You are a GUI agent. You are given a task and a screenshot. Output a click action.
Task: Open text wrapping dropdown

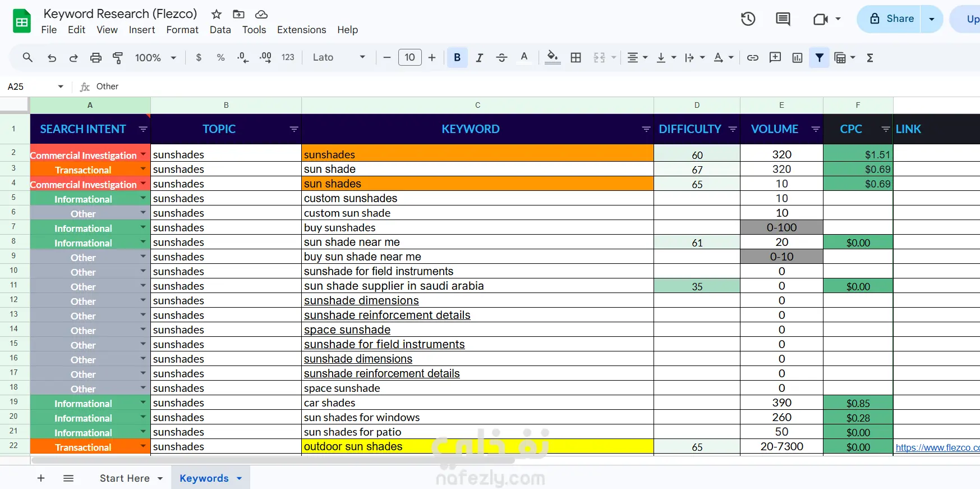point(694,57)
